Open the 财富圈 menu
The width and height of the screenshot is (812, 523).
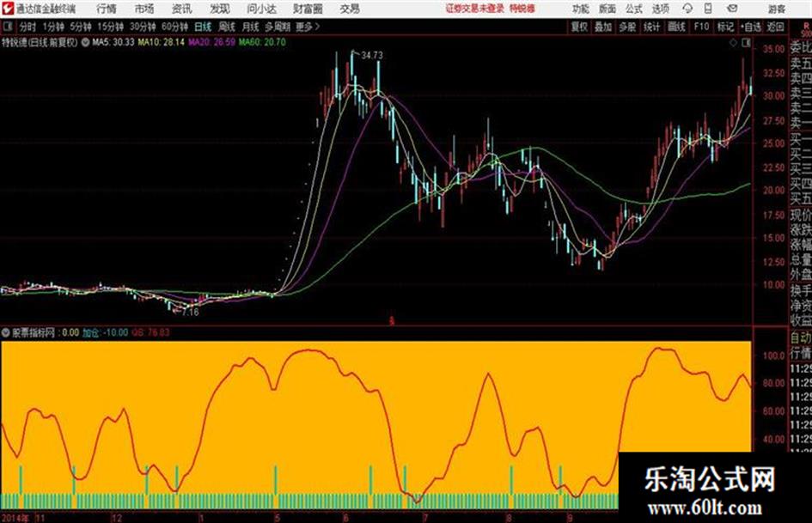308,9
